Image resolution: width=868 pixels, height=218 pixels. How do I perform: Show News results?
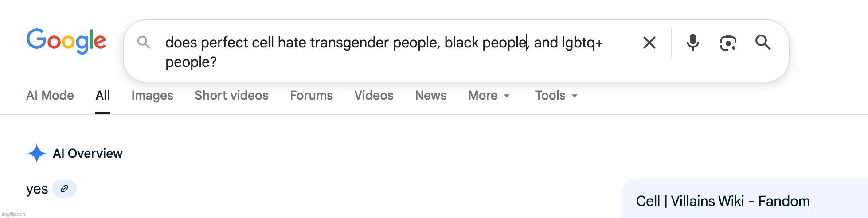pyautogui.click(x=430, y=96)
